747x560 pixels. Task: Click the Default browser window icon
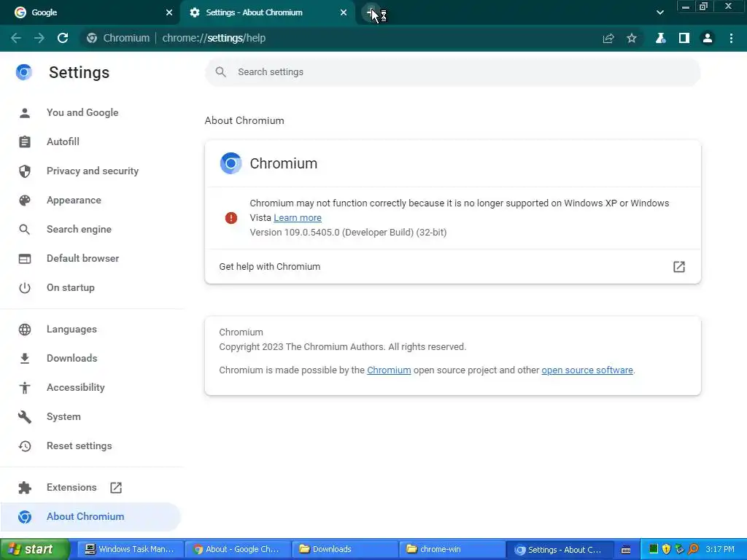pyautogui.click(x=25, y=259)
